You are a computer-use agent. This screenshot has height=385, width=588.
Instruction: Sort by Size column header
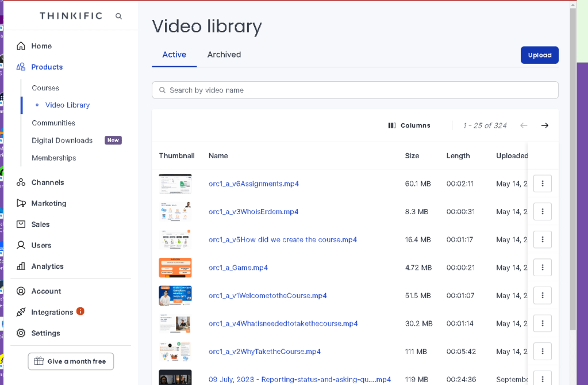[x=412, y=156]
